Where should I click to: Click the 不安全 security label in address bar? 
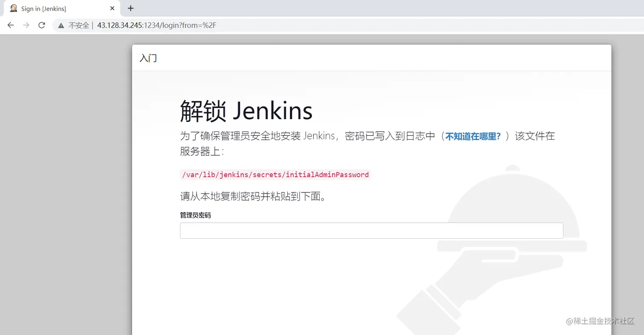tap(78, 25)
